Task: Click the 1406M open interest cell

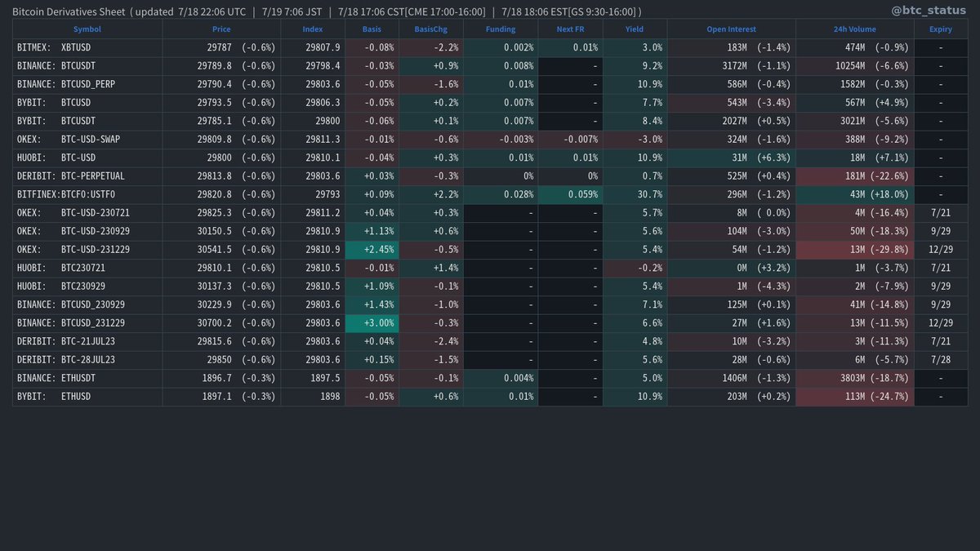Action: [731, 378]
